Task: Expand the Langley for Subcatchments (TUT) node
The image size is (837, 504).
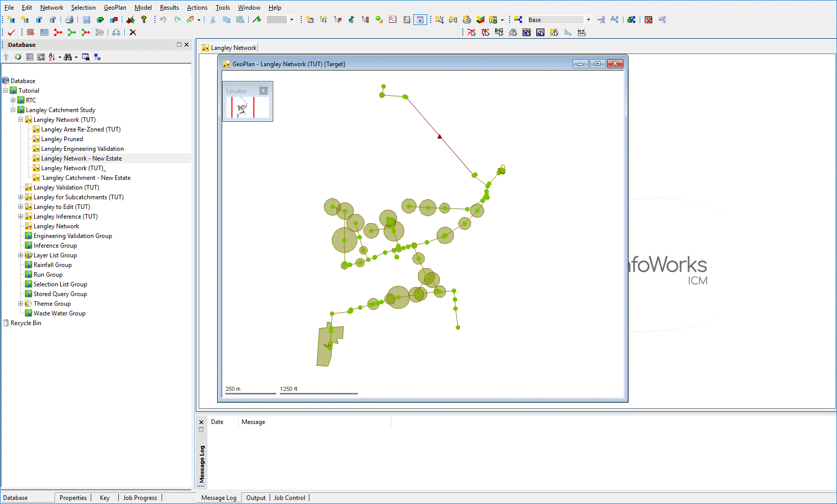Action: click(x=21, y=197)
